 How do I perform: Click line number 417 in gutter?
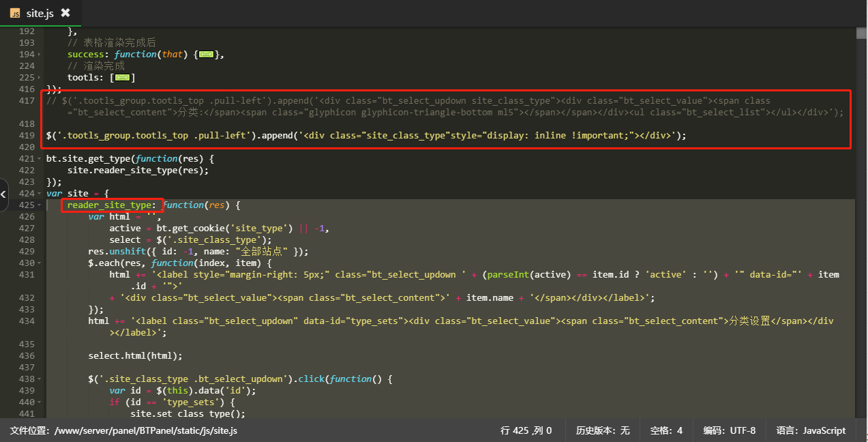coord(27,101)
